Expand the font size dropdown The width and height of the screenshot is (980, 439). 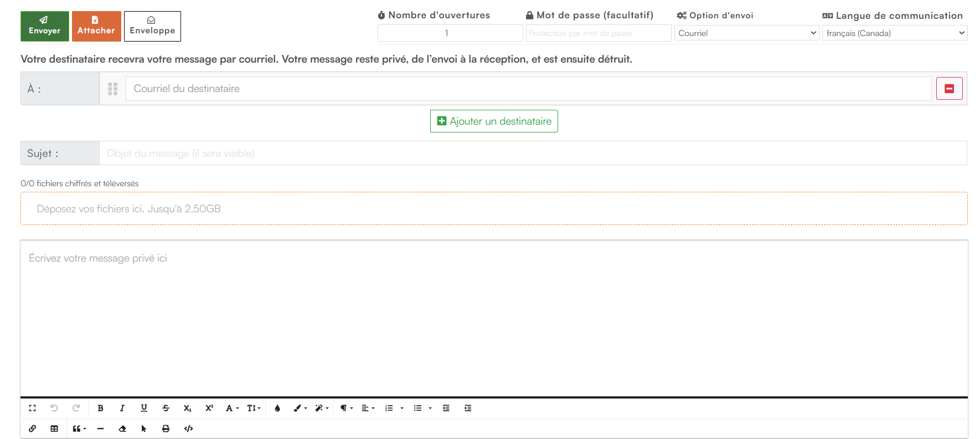[254, 408]
